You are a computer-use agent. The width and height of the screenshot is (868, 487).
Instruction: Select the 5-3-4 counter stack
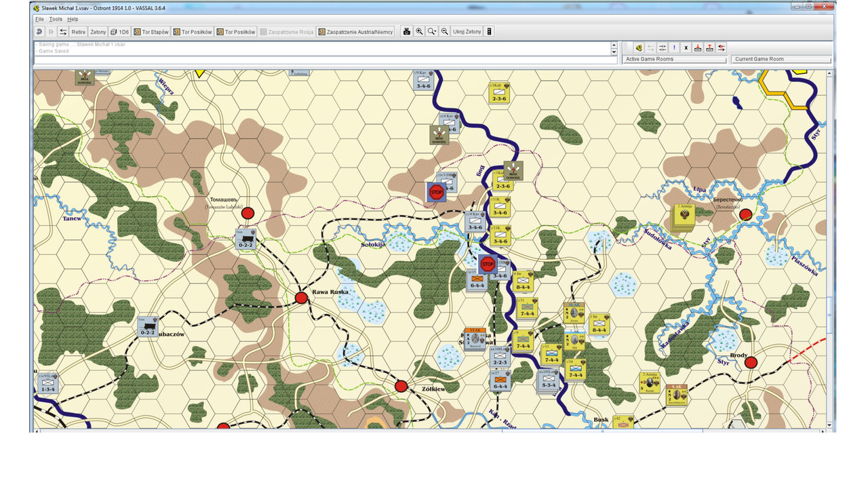tap(547, 382)
